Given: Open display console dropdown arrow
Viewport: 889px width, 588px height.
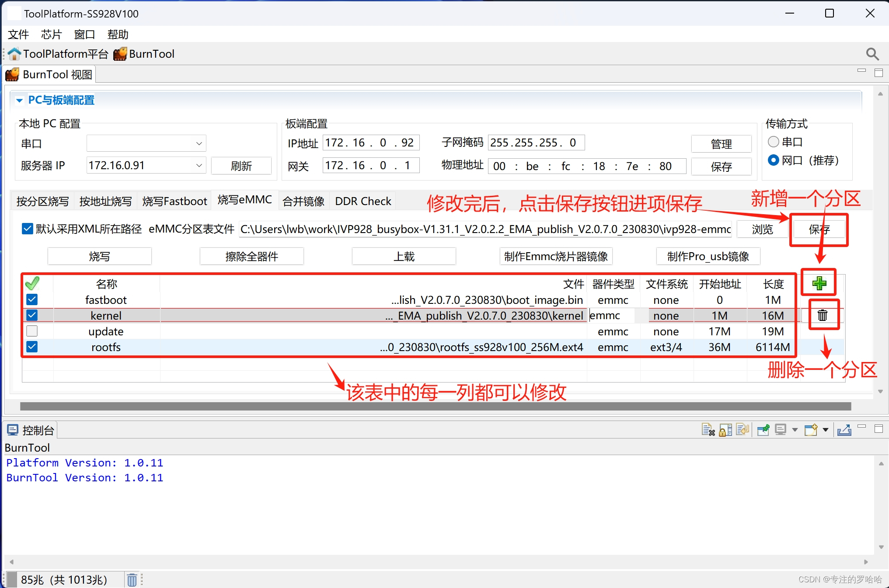Looking at the screenshot, I should (795, 430).
